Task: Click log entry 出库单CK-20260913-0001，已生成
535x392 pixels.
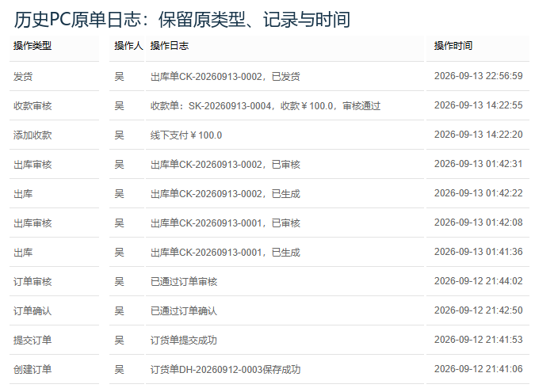Action: click(x=225, y=253)
